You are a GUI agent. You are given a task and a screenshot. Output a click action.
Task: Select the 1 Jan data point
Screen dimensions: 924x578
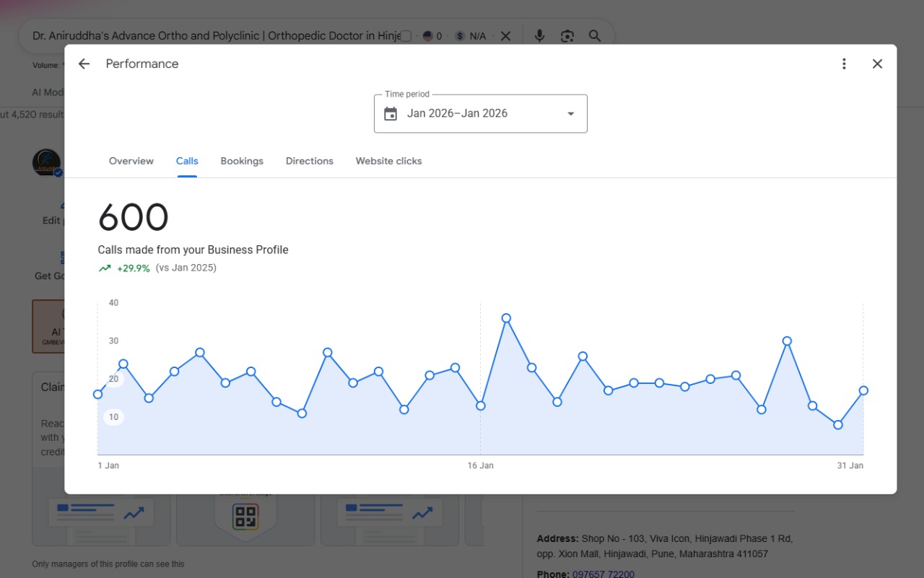[x=98, y=394]
